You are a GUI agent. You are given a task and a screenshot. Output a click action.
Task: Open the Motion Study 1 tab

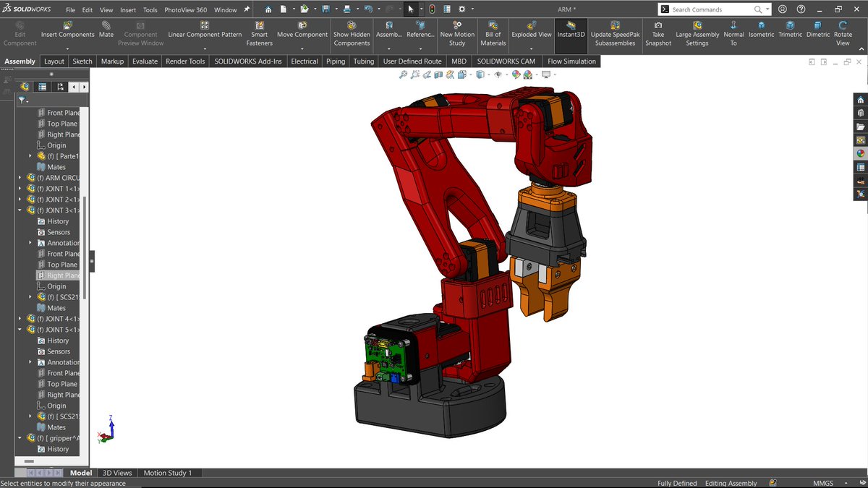[168, 473]
